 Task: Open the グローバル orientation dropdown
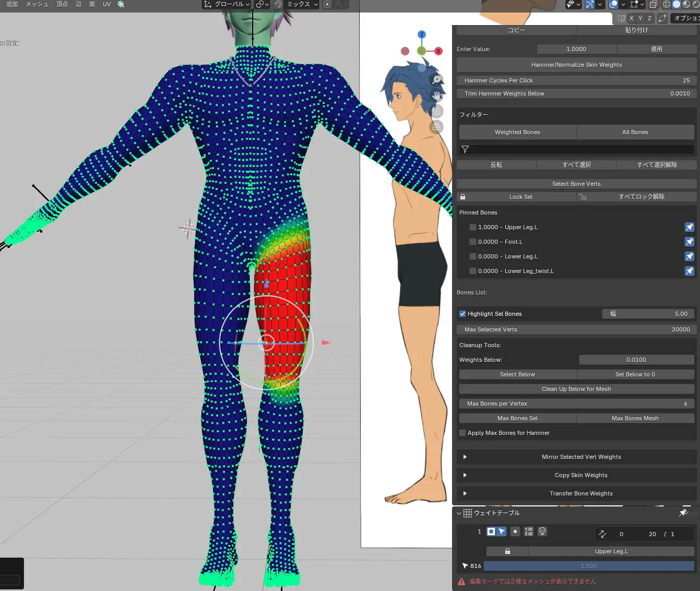[227, 4]
